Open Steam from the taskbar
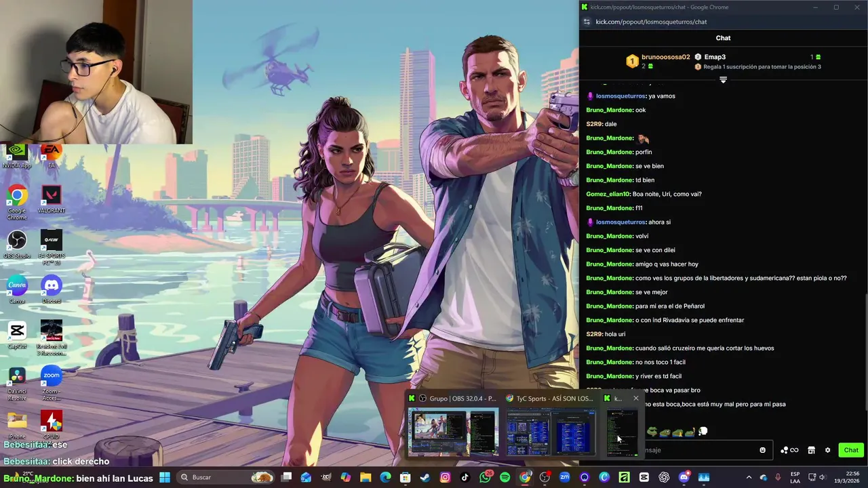This screenshot has width=868, height=488. (x=425, y=477)
